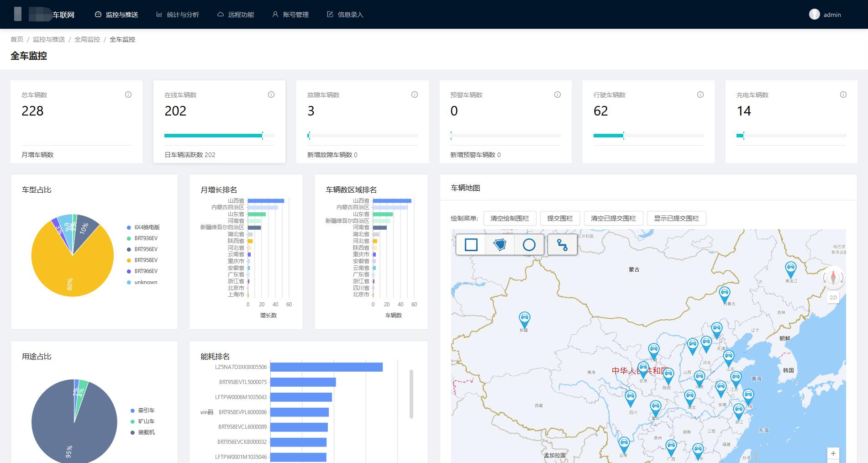Image resolution: width=868 pixels, height=463 pixels.
Task: Click the vehicle marker in 新疆
Action: click(x=524, y=319)
